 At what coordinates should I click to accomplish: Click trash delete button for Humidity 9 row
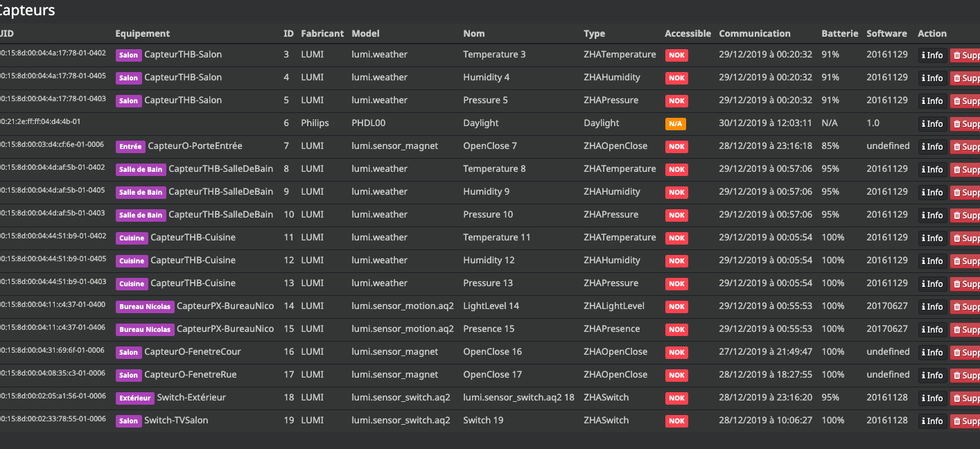coord(965,193)
